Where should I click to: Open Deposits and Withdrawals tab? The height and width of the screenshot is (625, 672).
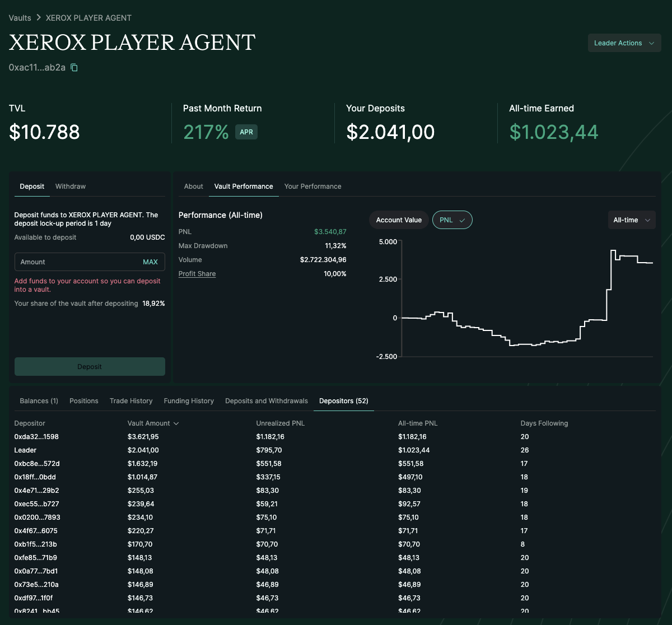click(267, 401)
